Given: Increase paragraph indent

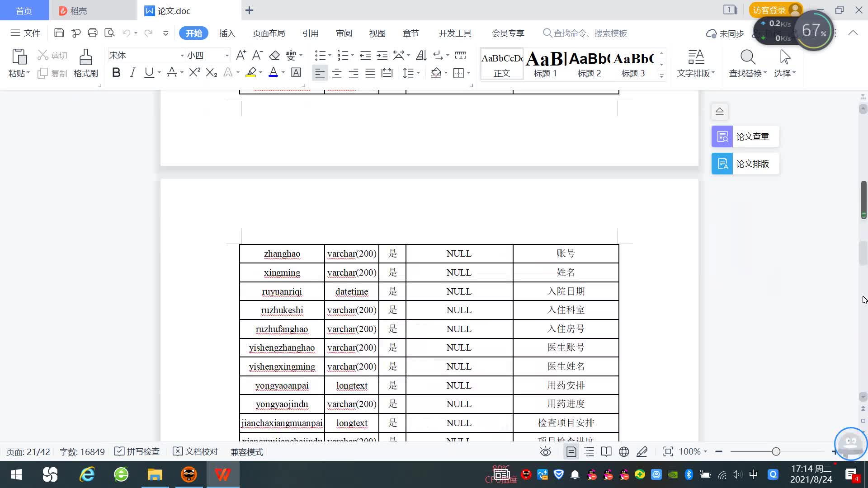Looking at the screenshot, I should [382, 55].
